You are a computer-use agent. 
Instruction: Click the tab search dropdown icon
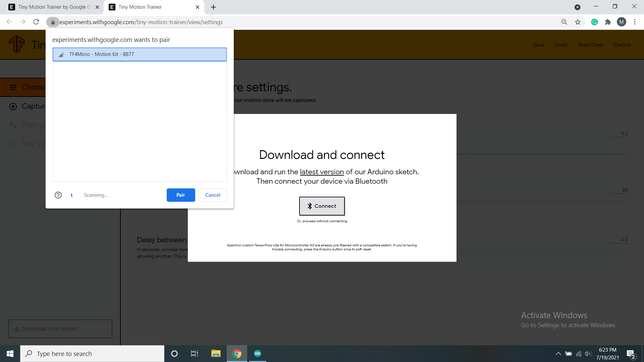point(577,7)
